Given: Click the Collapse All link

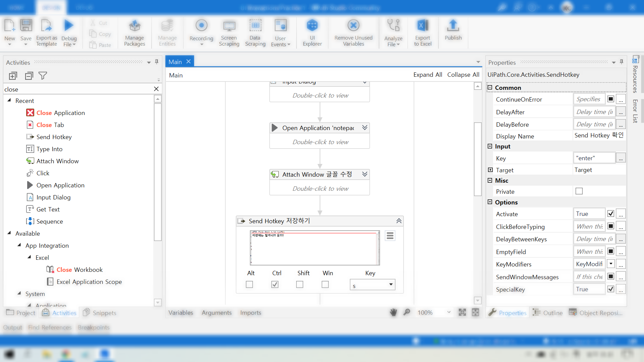Looking at the screenshot, I should [463, 75].
